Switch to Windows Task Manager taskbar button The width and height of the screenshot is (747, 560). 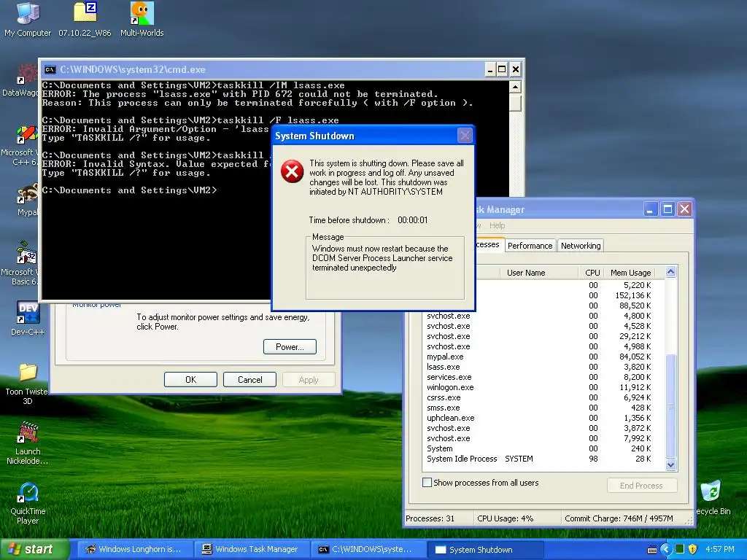coord(252,549)
